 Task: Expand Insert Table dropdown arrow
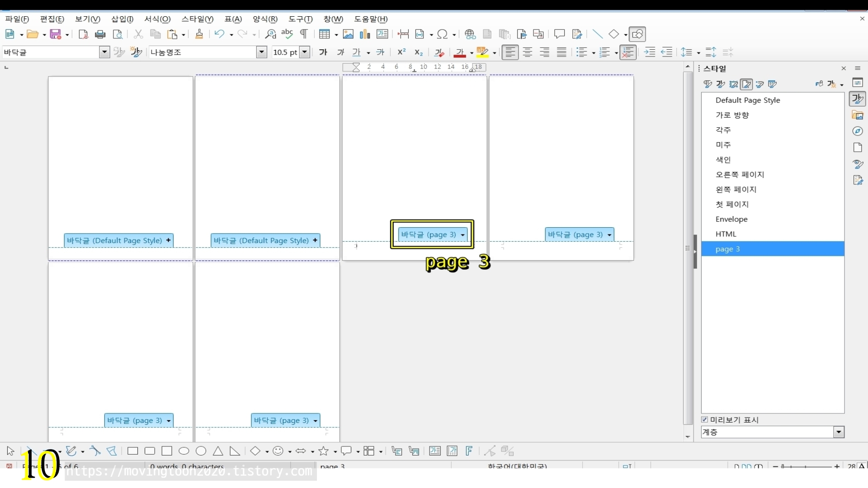point(336,35)
